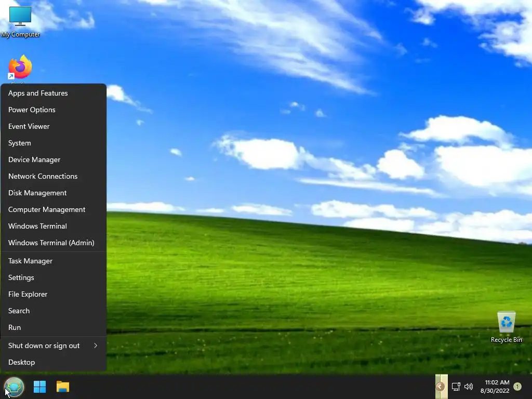The image size is (532, 399).
Task: Choose System in the context menu
Action: tap(54, 143)
